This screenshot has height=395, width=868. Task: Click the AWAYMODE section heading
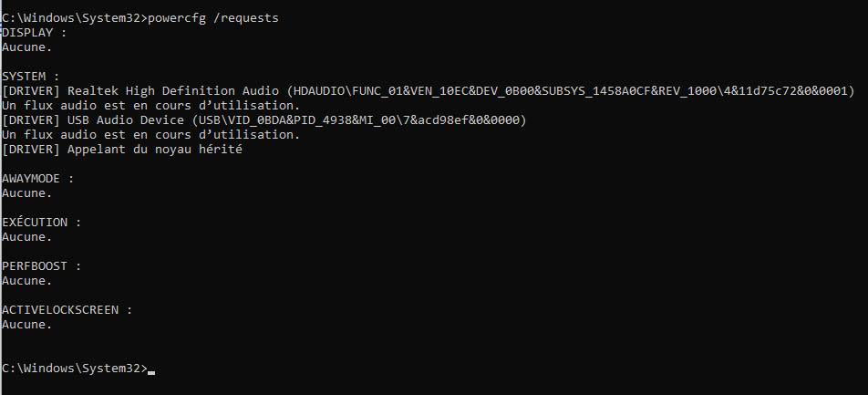pyautogui.click(x=37, y=178)
